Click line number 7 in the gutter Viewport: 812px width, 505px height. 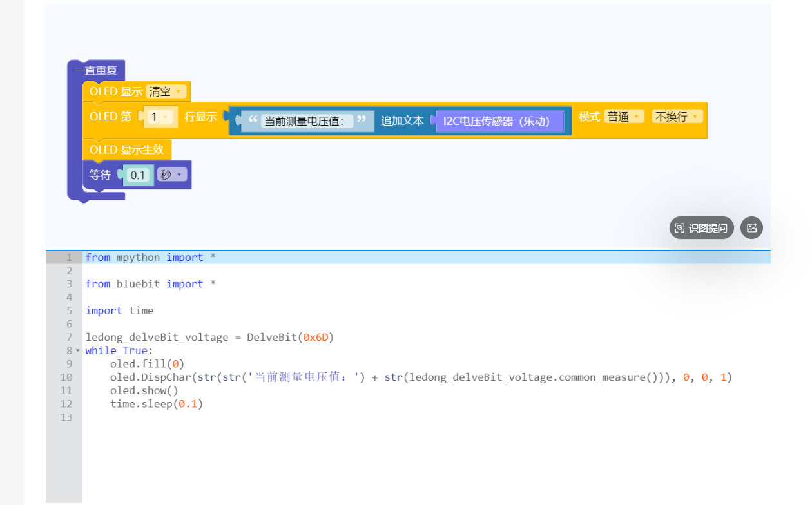click(69, 337)
